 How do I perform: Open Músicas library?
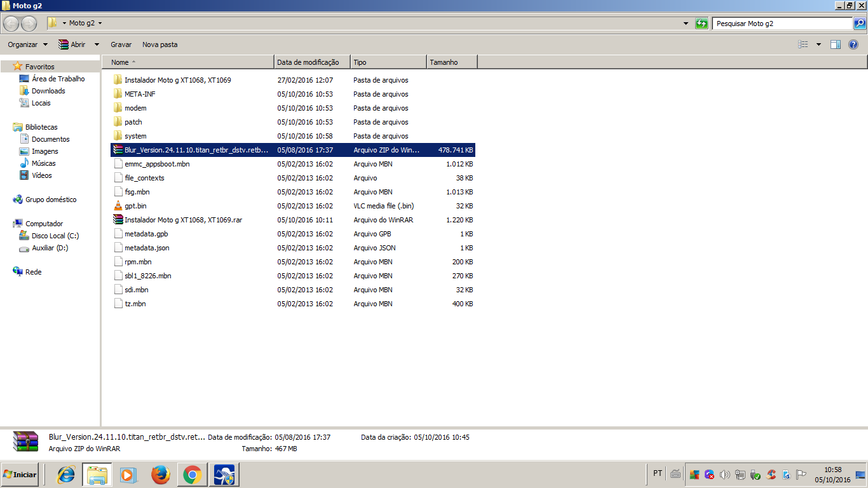(x=43, y=163)
